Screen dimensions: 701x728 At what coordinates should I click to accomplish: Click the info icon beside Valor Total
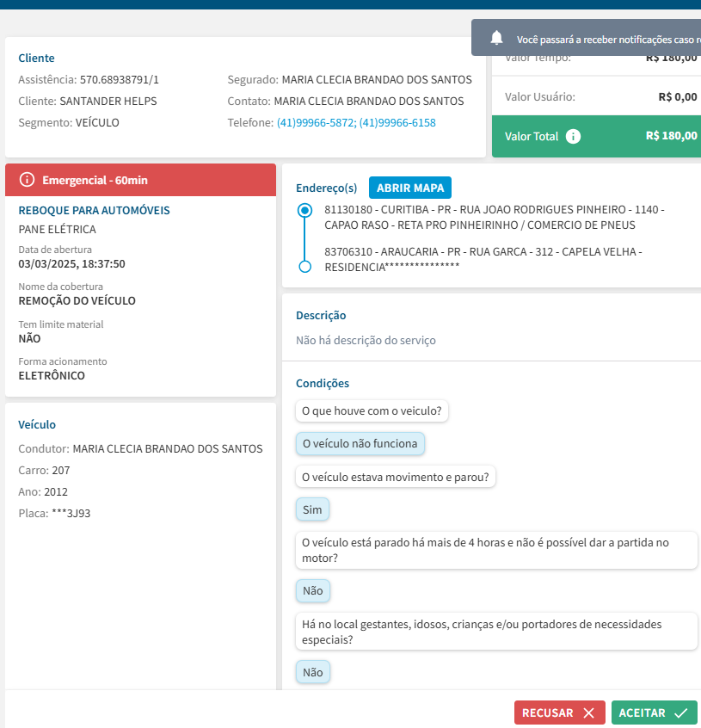[574, 136]
